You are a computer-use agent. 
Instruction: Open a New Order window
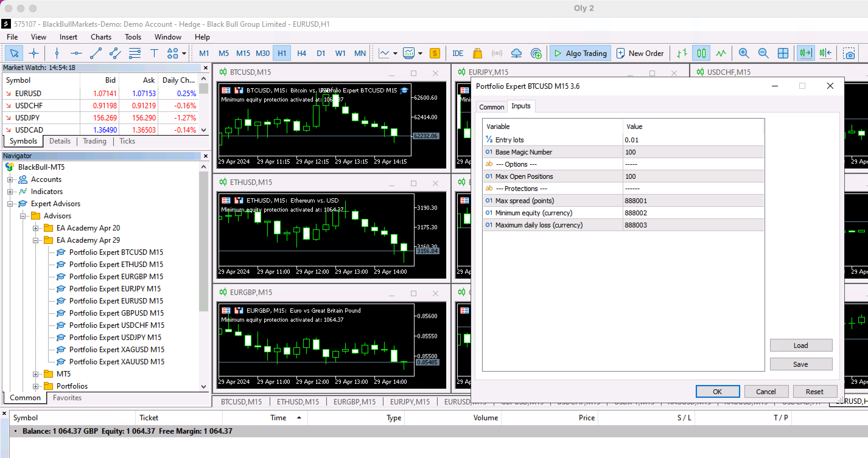(x=640, y=53)
